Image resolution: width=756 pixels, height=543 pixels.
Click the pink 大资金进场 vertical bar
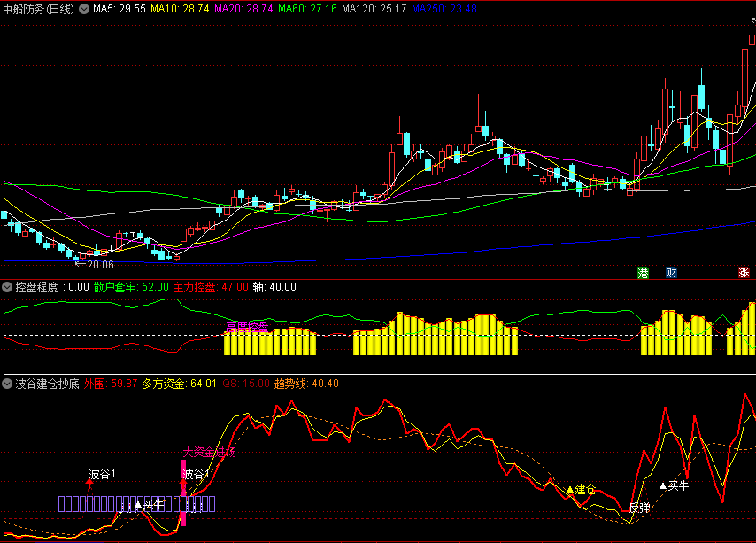pyautogui.click(x=183, y=493)
